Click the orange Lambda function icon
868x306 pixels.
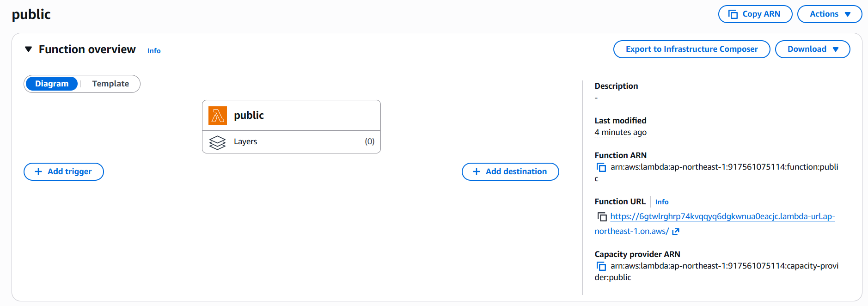click(x=217, y=116)
